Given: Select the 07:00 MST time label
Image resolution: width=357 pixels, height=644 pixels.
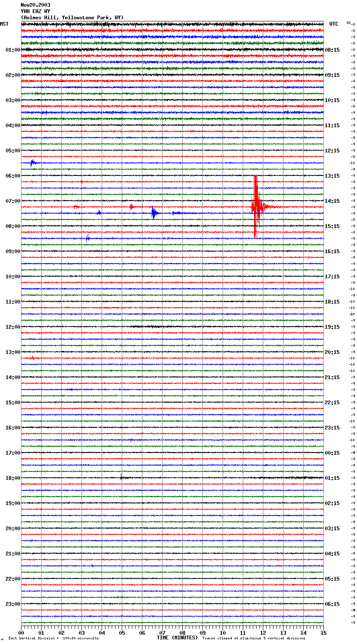Looking at the screenshot, I should point(13,201).
